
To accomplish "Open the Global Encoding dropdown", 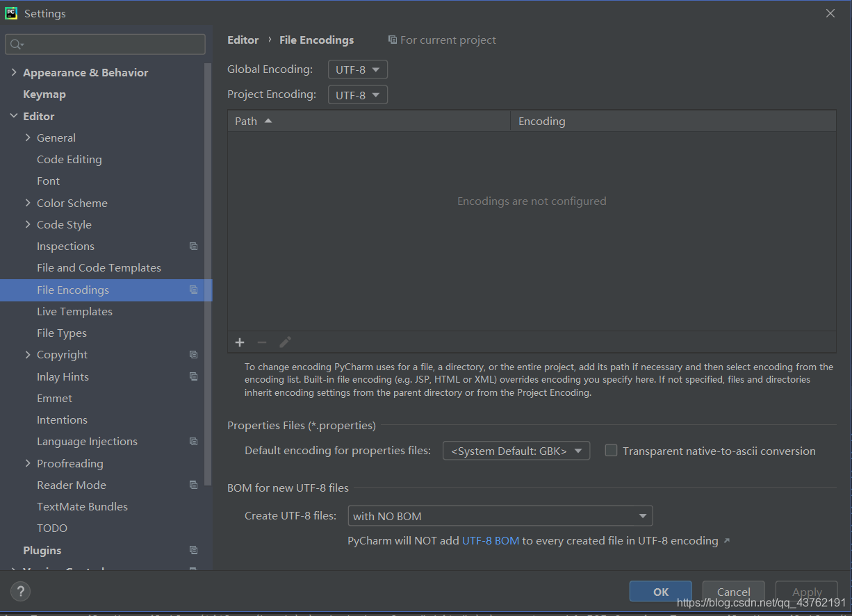I will tap(358, 69).
